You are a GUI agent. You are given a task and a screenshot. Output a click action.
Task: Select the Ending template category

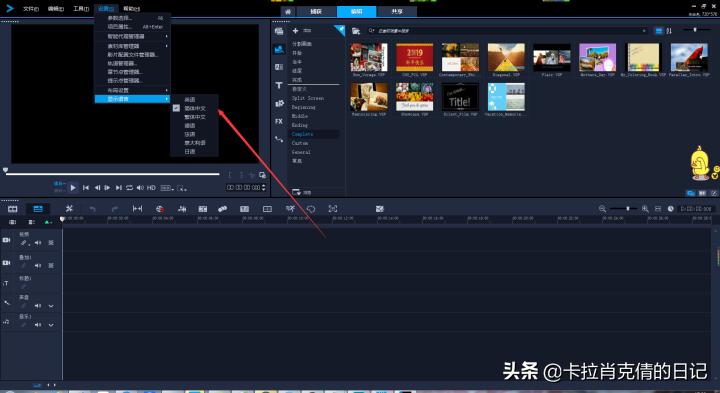click(x=299, y=125)
